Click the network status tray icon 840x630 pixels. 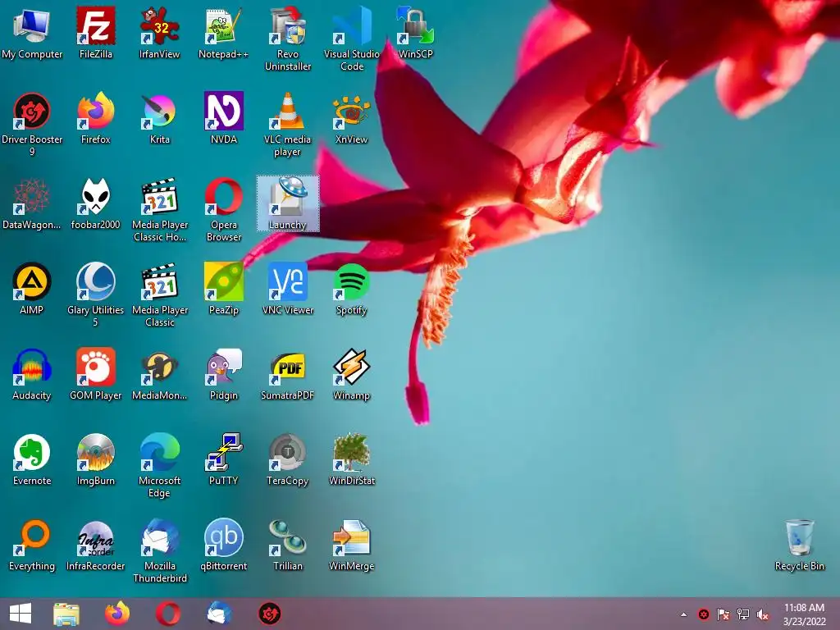[743, 614]
